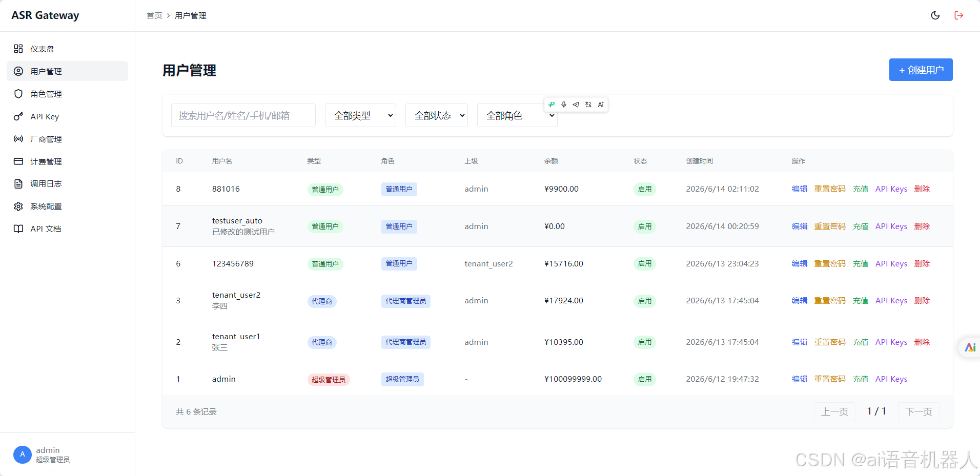Click the green logo icon in floating toolbar
The image size is (980, 476).
coord(552,105)
